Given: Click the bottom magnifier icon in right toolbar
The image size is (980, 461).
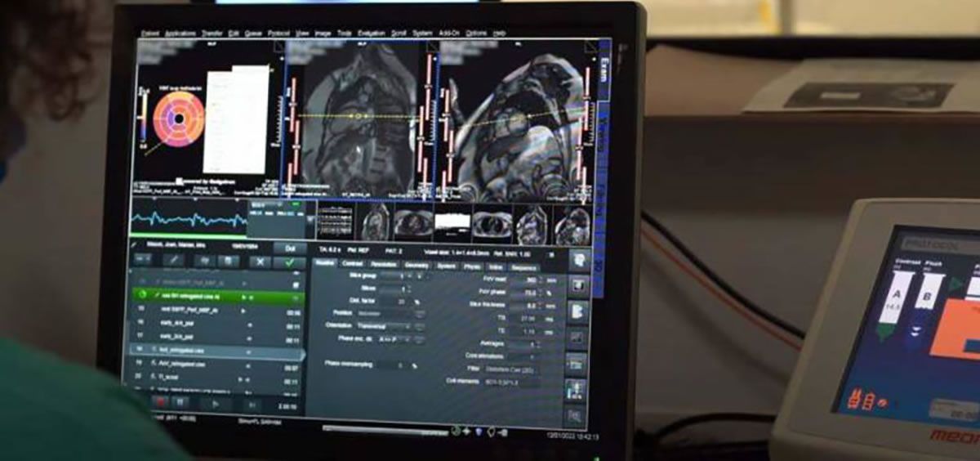Looking at the screenshot, I should [577, 415].
